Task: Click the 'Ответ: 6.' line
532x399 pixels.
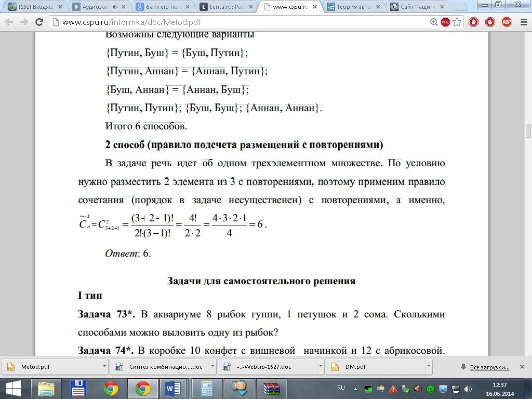Action: pos(128,254)
